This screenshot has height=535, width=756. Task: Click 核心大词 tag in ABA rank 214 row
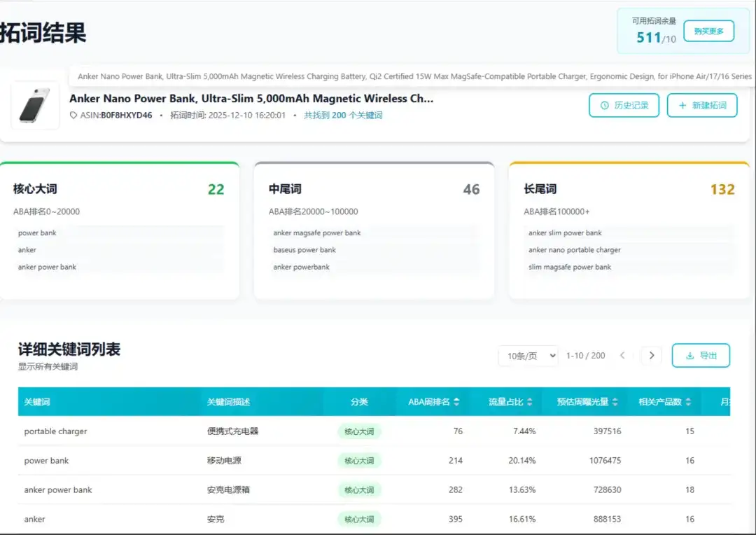pyautogui.click(x=359, y=461)
